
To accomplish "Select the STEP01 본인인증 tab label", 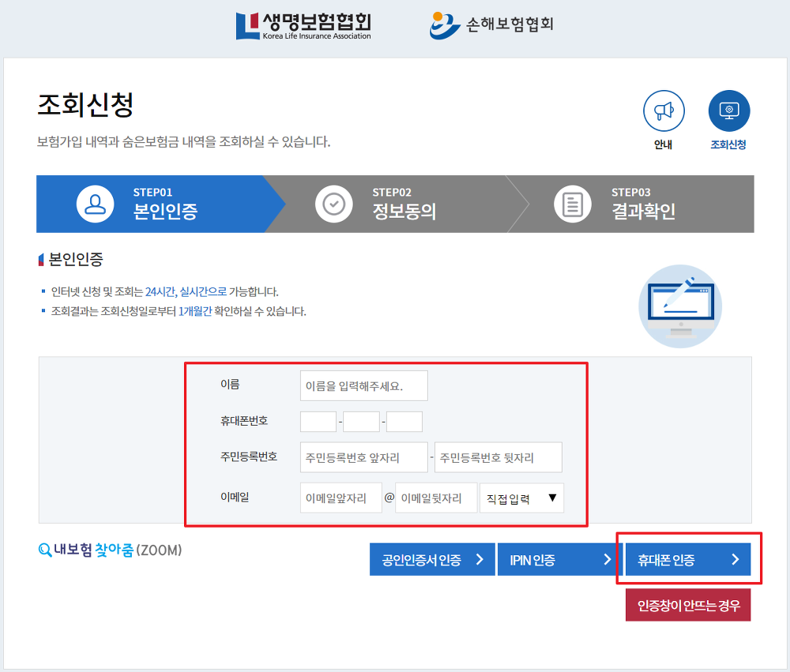I will pos(165,205).
